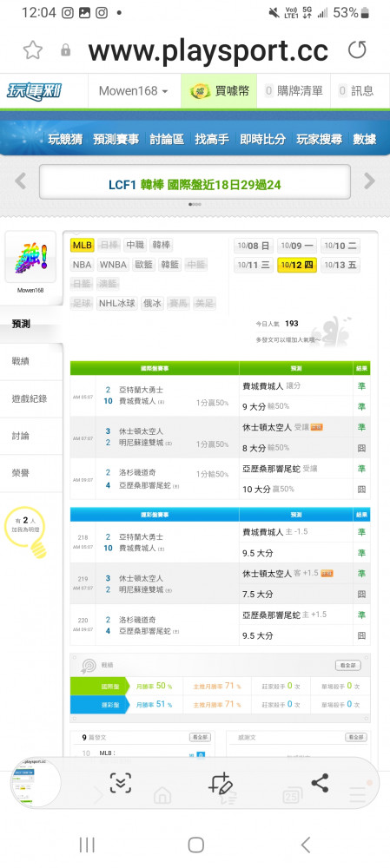Tap 看全部 next to 9 篇發文

tap(200, 737)
